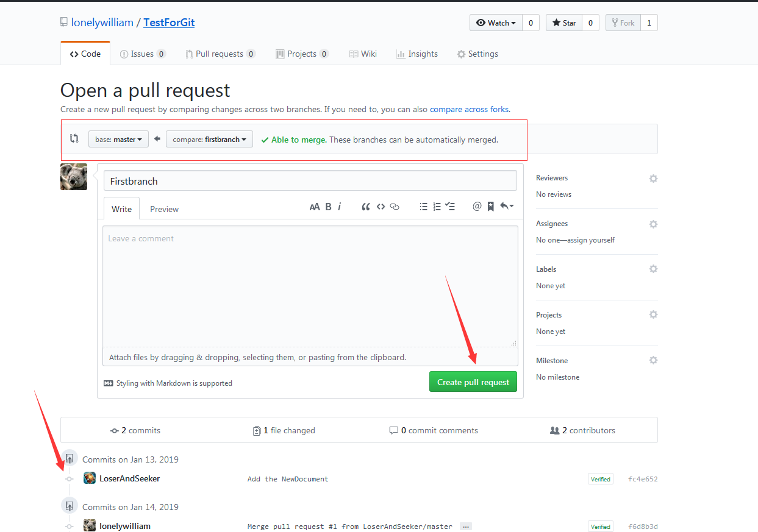Click Verified badge for commit fc4e652
The image size is (758, 532).
[600, 479]
